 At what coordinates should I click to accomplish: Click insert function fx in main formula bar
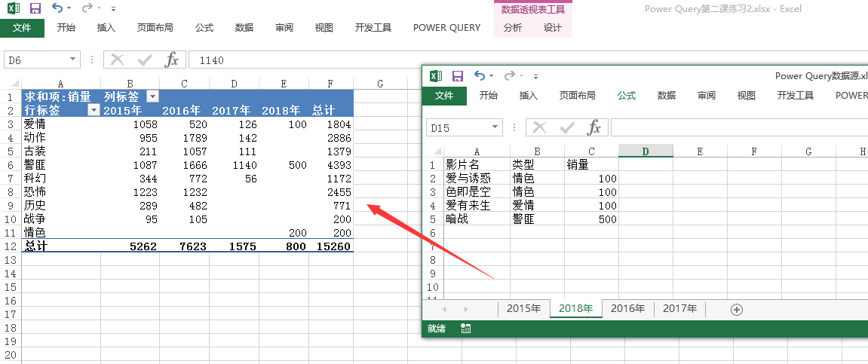point(172,60)
